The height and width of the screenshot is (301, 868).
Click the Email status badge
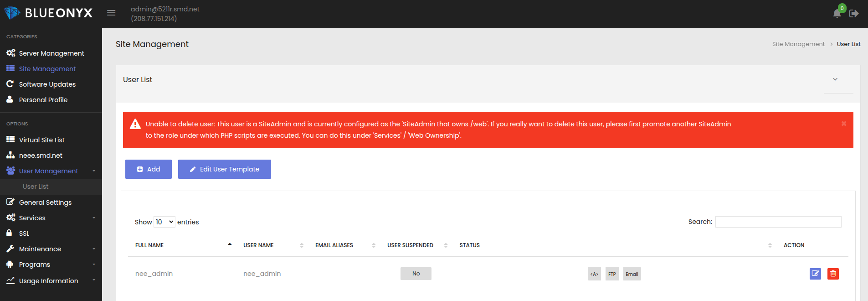click(632, 274)
